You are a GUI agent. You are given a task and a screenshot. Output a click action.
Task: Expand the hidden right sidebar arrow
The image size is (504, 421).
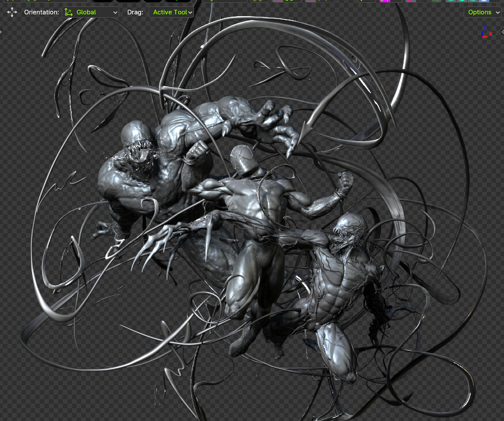502,32
